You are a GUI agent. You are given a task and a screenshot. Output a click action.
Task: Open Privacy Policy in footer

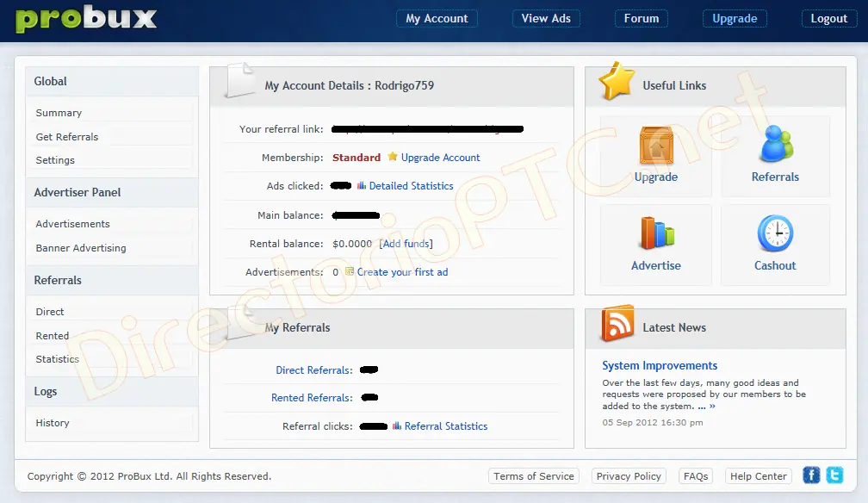tap(629, 475)
